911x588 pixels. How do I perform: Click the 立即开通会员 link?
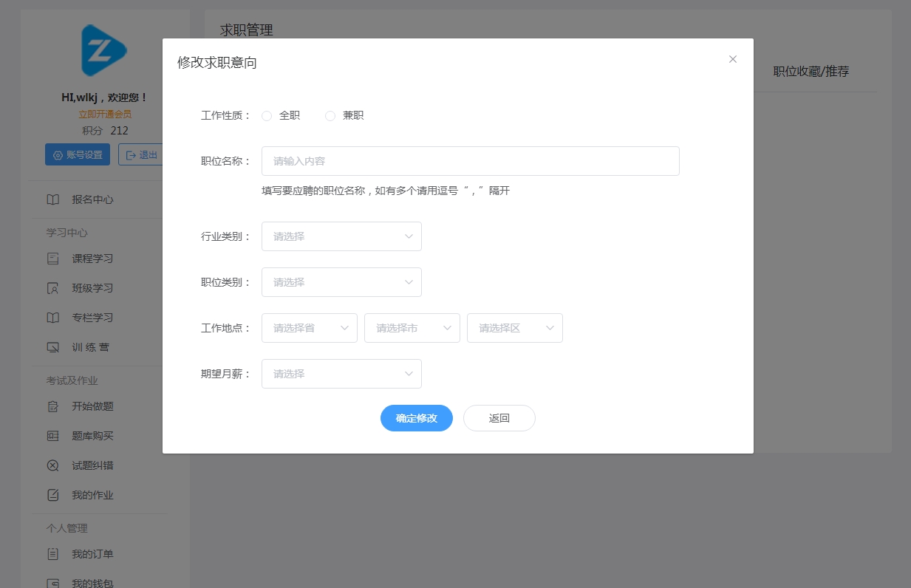tap(105, 114)
